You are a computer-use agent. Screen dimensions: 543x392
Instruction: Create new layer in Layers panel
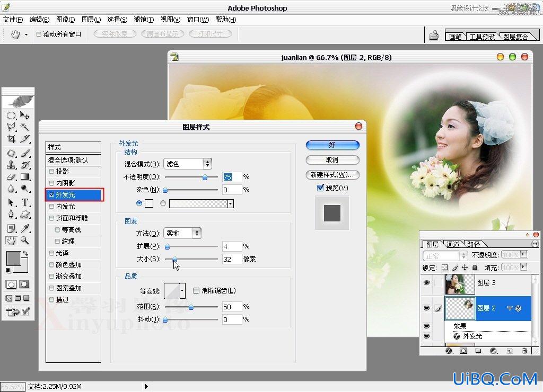510,351
